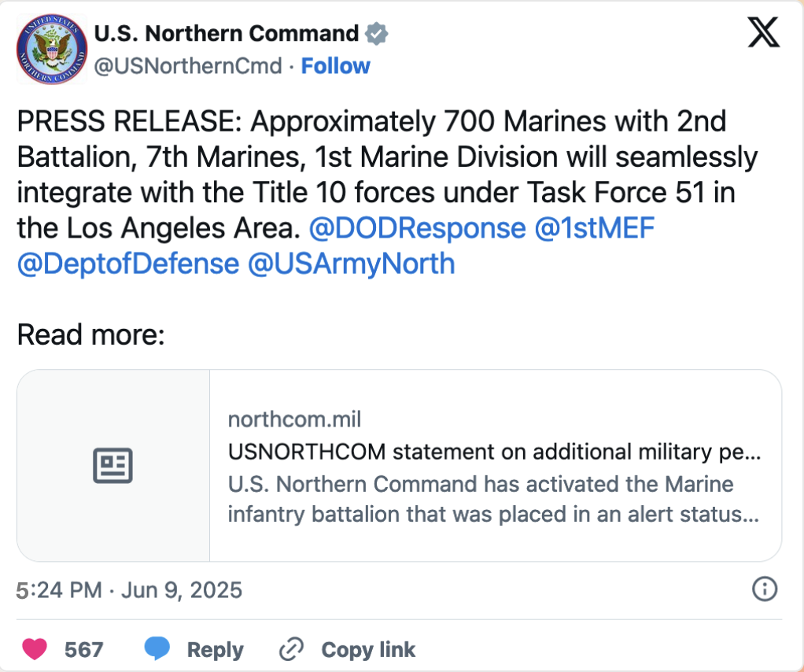Image resolution: width=804 pixels, height=672 pixels.
Task: Visit the @DeptofDefense profile mention
Action: [128, 264]
